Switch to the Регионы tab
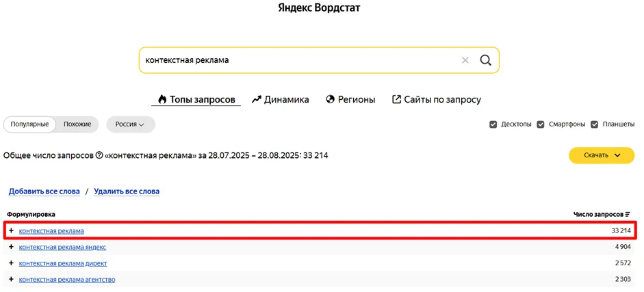This screenshot has width=644, height=292. [351, 100]
